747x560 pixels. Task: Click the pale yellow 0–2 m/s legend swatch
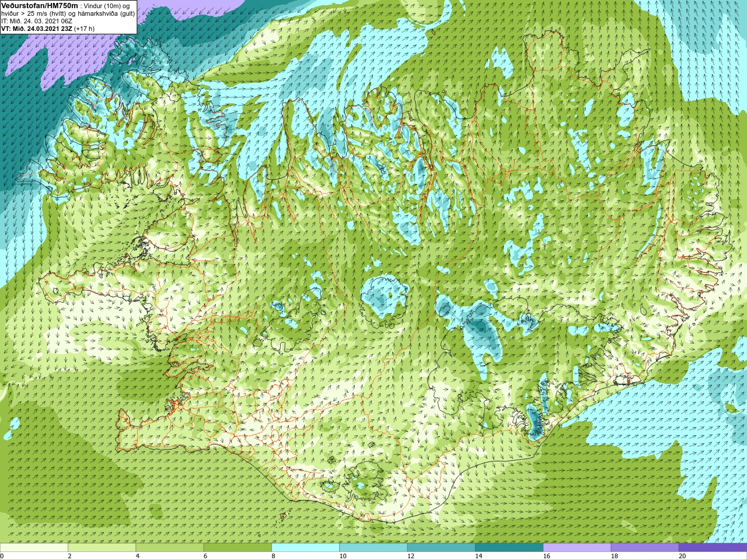click(34, 547)
